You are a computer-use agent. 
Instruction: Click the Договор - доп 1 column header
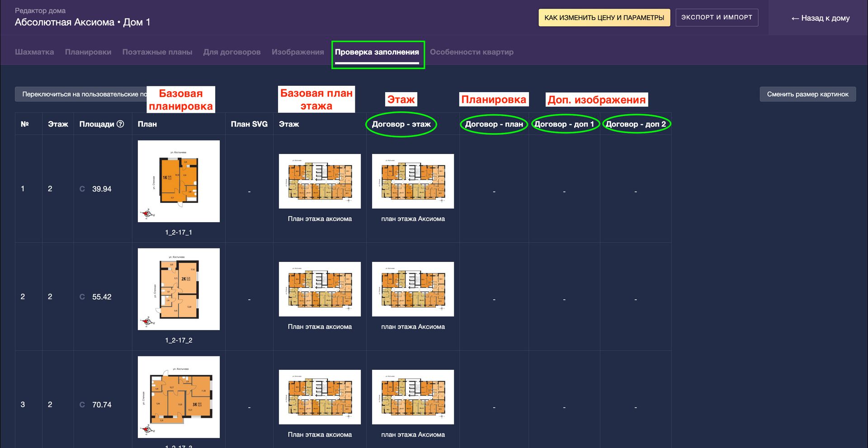point(564,124)
